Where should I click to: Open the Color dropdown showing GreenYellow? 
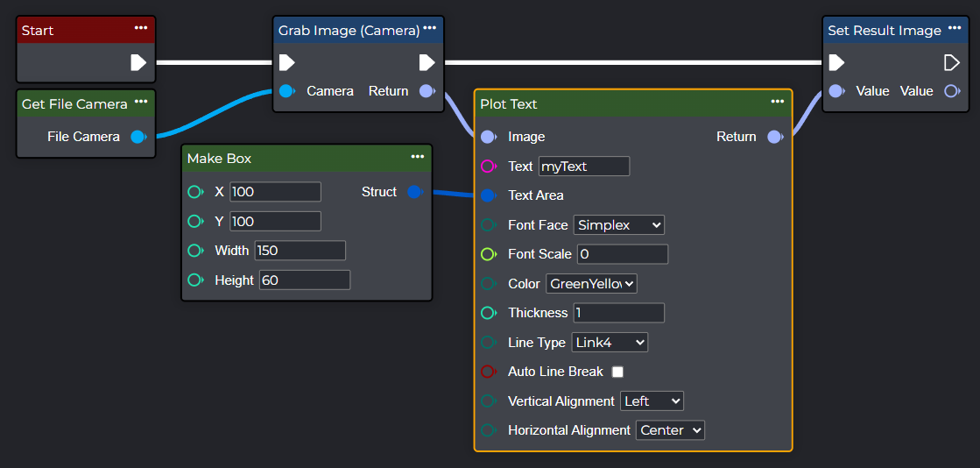click(x=591, y=284)
